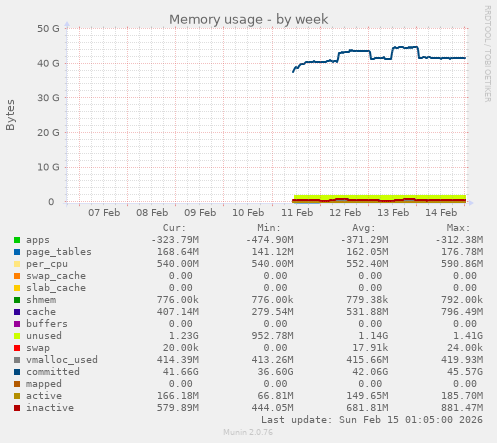The image size is (497, 443).
Task: Click the page_tables blue legend swatch
Action: [x=17, y=252]
